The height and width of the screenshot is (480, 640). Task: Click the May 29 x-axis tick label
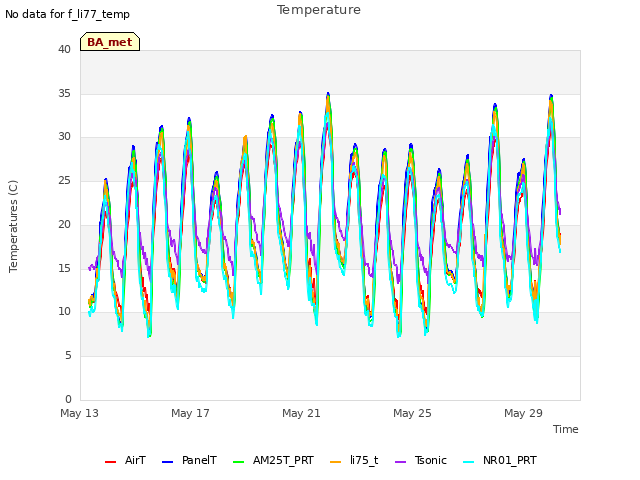pos(523,413)
